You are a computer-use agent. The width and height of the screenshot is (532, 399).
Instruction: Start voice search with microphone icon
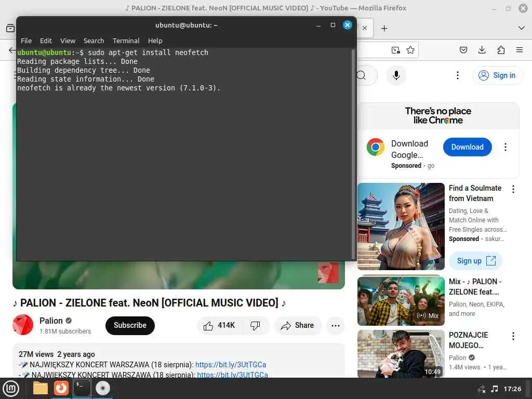396,75
